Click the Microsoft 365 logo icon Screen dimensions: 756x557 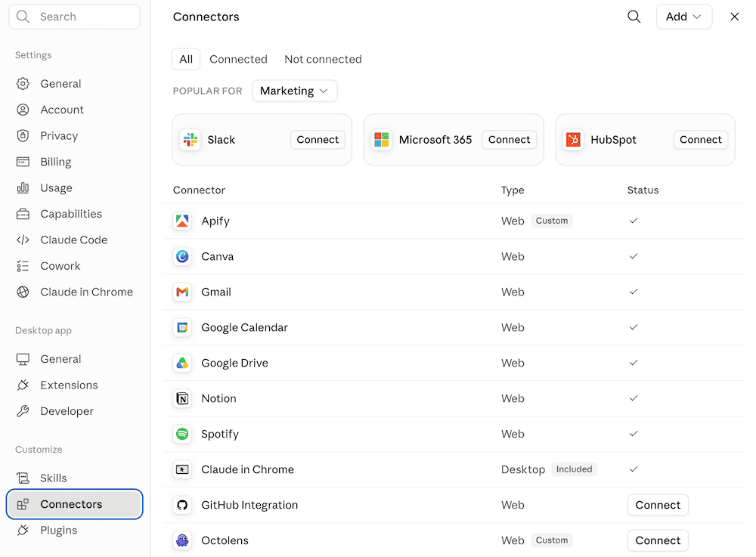(x=382, y=140)
